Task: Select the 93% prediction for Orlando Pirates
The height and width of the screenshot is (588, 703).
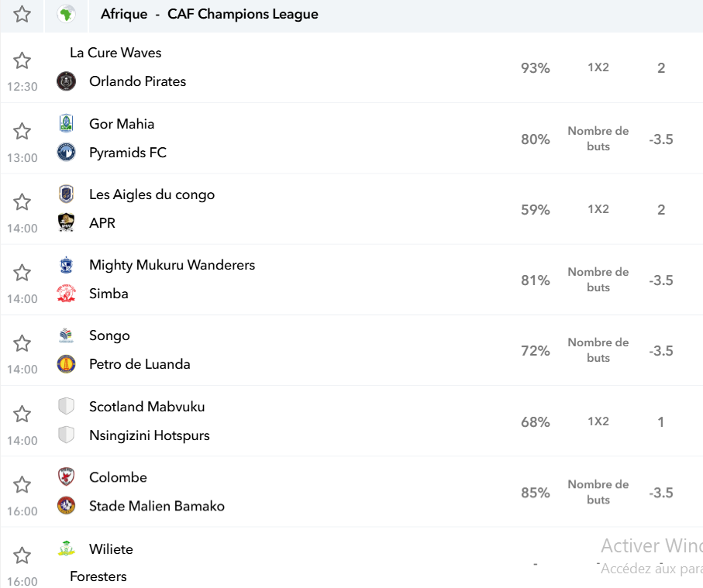Action: (536, 67)
